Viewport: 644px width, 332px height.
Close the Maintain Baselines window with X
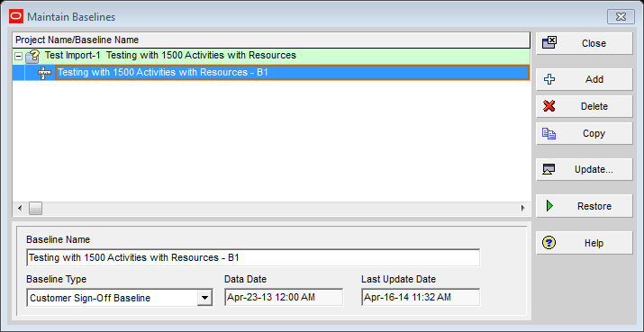point(621,17)
